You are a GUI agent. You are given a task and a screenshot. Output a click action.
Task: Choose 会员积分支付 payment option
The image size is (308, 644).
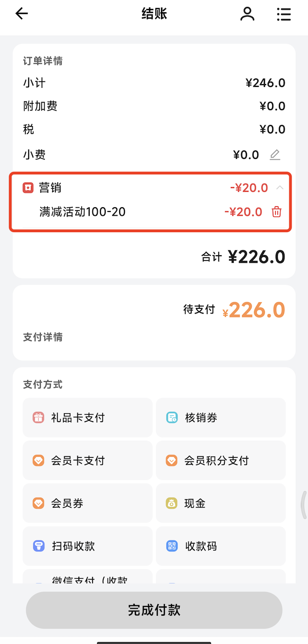point(221,460)
